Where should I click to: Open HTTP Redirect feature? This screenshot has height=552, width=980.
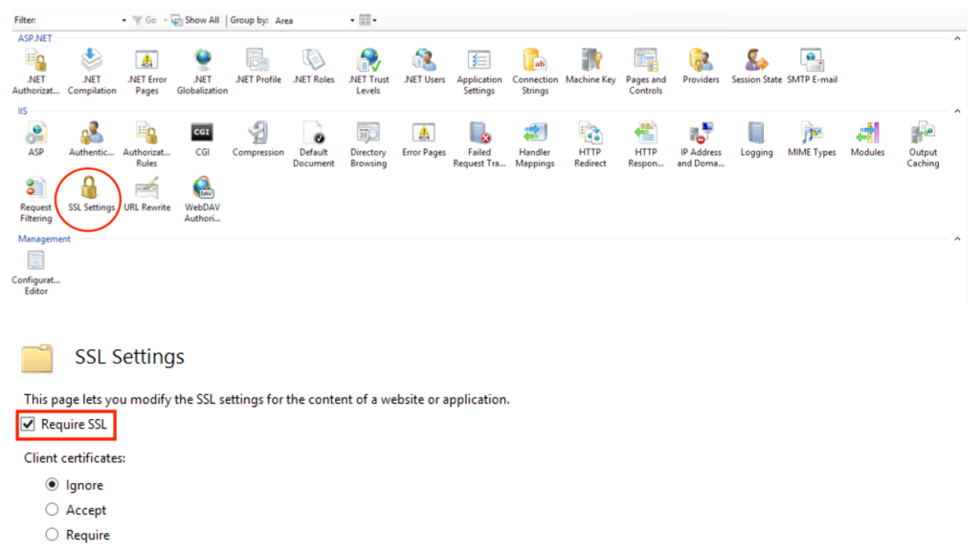590,144
